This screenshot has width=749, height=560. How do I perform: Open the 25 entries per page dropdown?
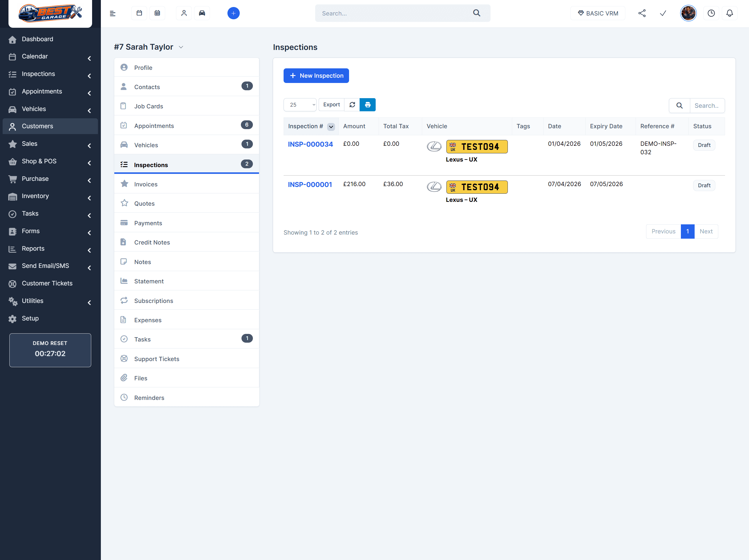click(x=300, y=105)
